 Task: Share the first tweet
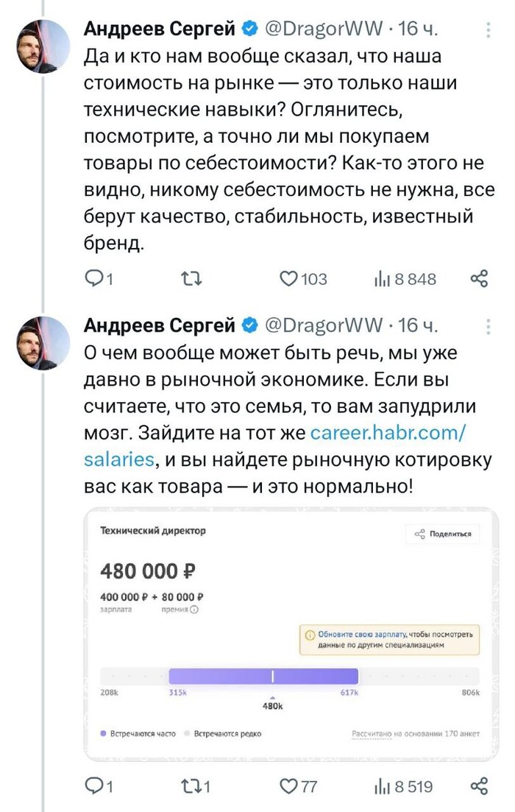[x=479, y=279]
